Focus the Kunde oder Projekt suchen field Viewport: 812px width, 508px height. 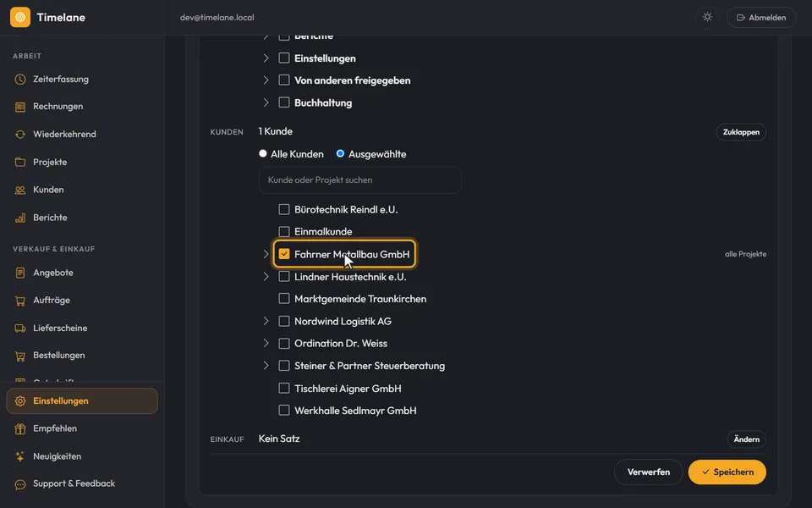tap(360, 179)
